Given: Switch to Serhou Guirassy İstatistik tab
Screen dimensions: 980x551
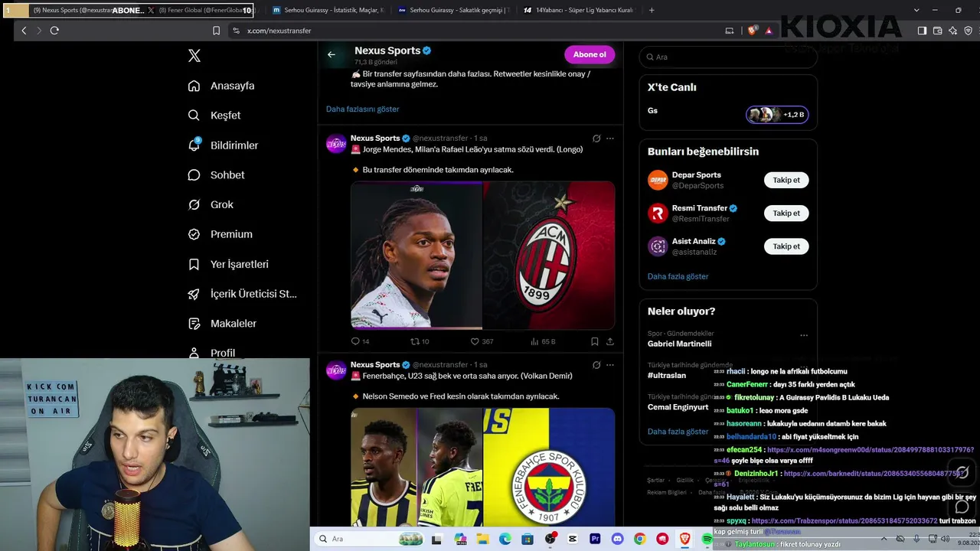Looking at the screenshot, I should coord(328,10).
